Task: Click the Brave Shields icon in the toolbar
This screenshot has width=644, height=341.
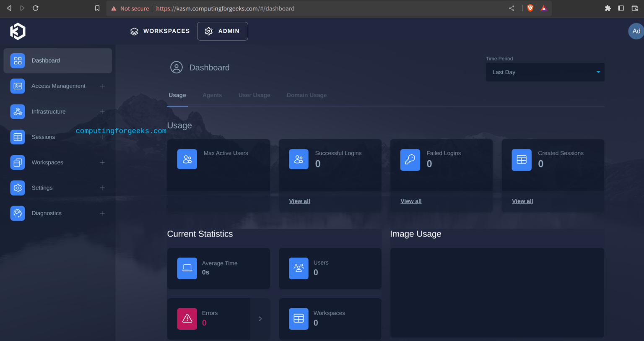Action: click(x=530, y=8)
